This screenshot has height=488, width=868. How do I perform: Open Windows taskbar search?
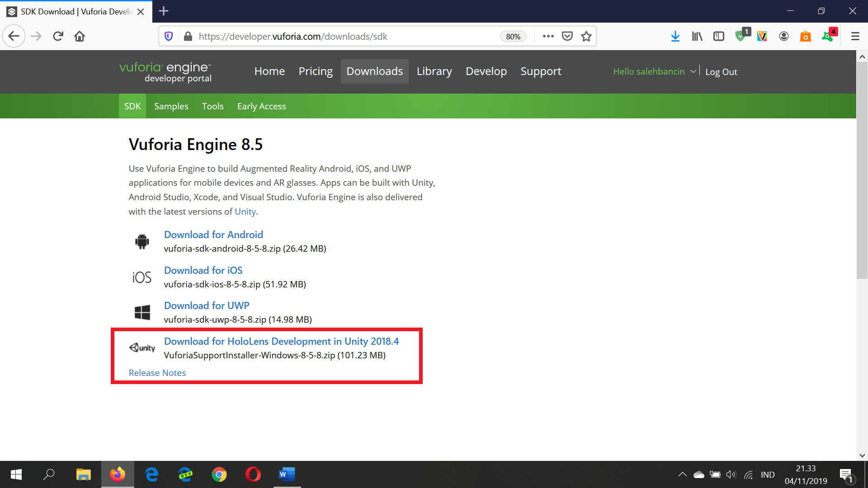pos(49,474)
